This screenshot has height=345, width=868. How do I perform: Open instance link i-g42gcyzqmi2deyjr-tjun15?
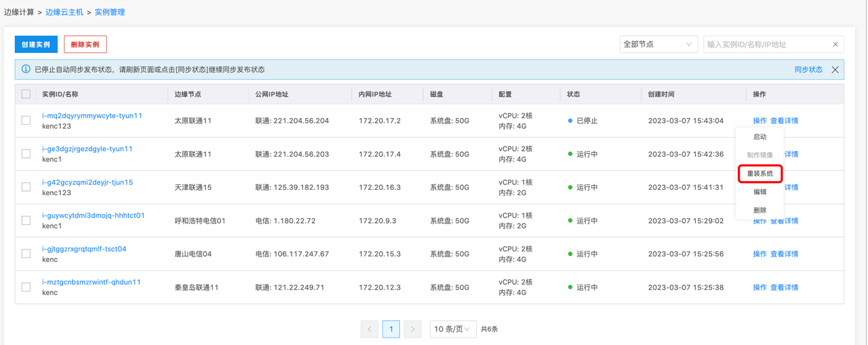87,182
